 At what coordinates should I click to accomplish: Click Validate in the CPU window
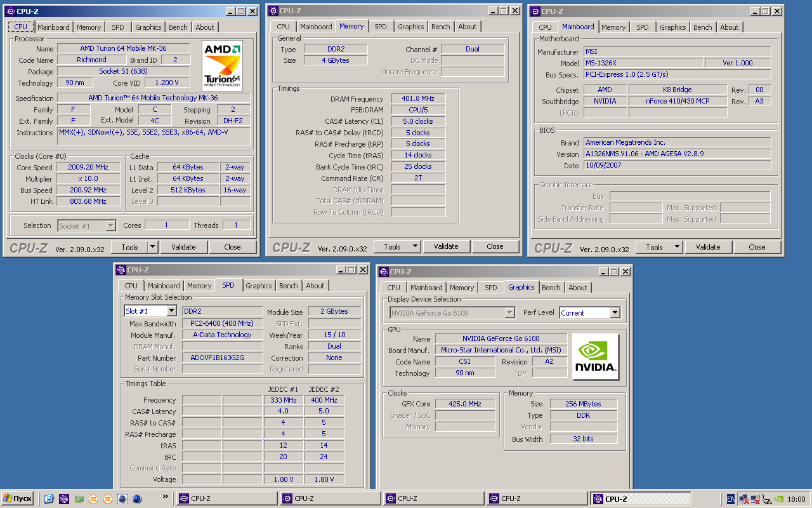point(183,247)
